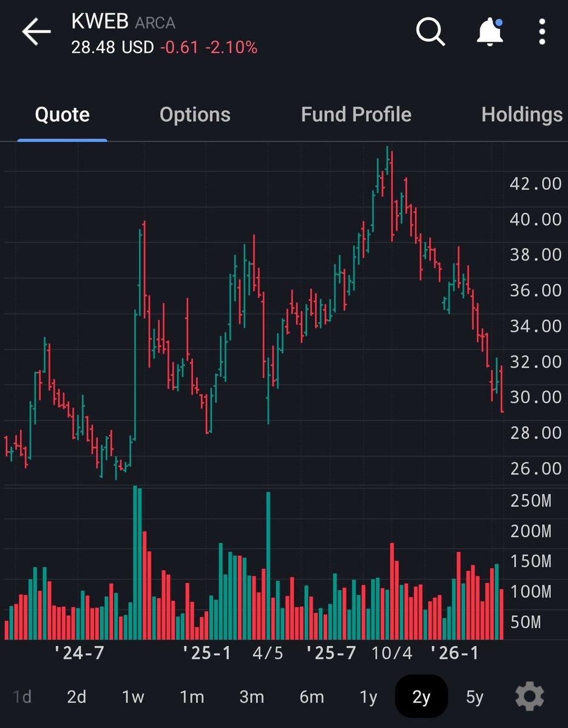This screenshot has width=568, height=728.
Task: Tap the 50M volume axis label
Action: pyautogui.click(x=526, y=622)
